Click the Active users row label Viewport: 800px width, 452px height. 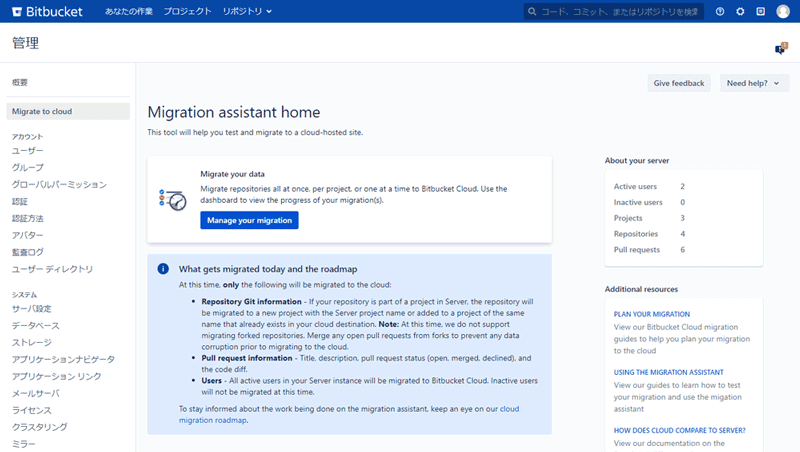(635, 186)
